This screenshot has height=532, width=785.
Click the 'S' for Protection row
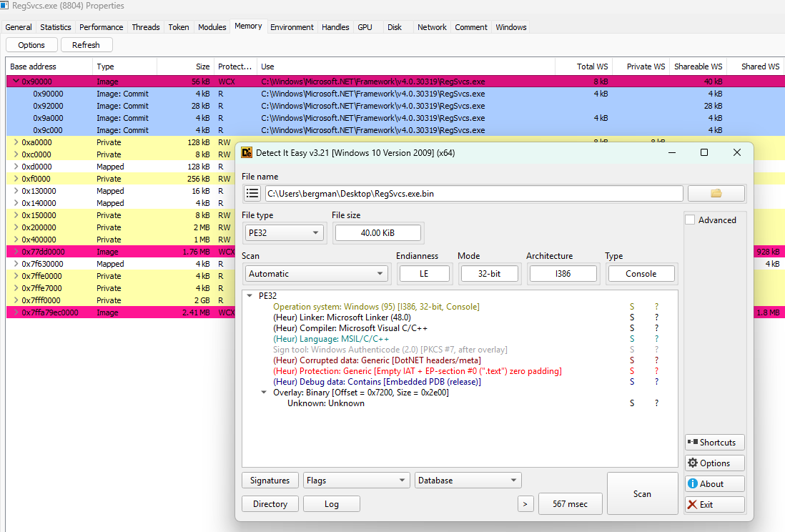pos(632,371)
